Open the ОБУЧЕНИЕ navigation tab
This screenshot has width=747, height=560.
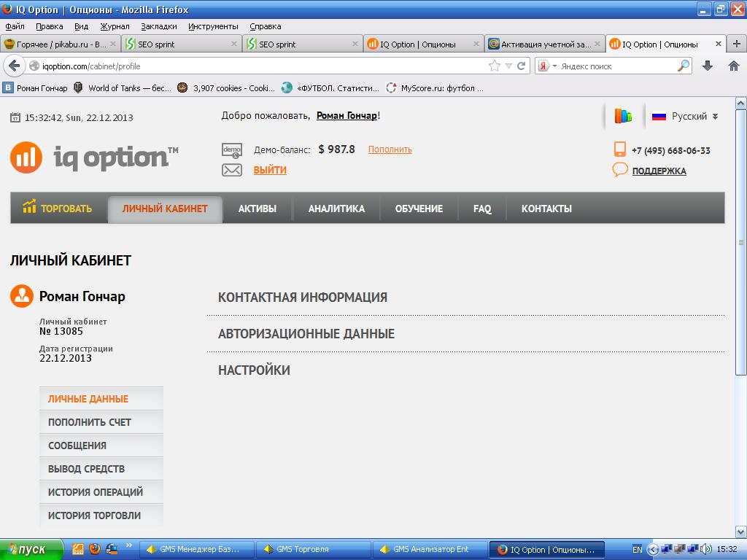click(419, 209)
